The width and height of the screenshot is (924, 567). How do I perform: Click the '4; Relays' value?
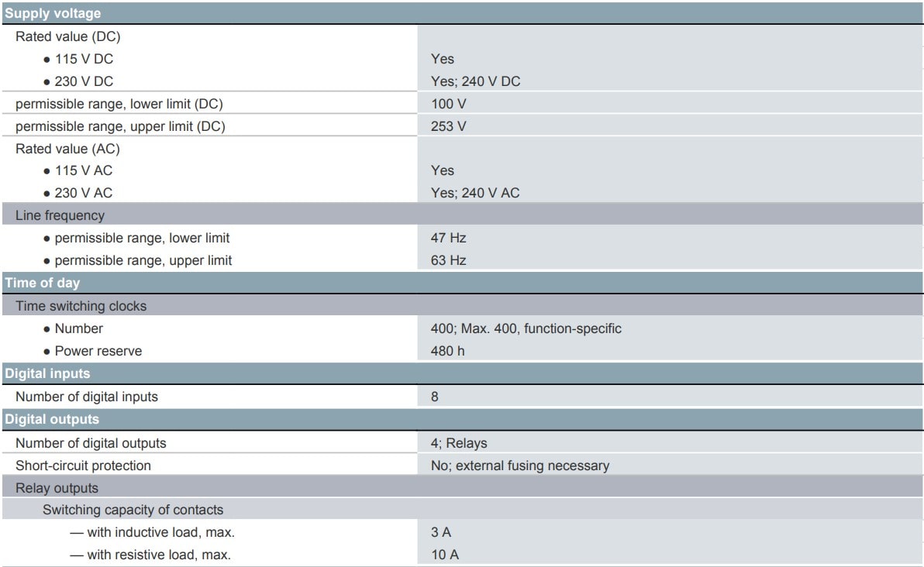pyautogui.click(x=459, y=443)
